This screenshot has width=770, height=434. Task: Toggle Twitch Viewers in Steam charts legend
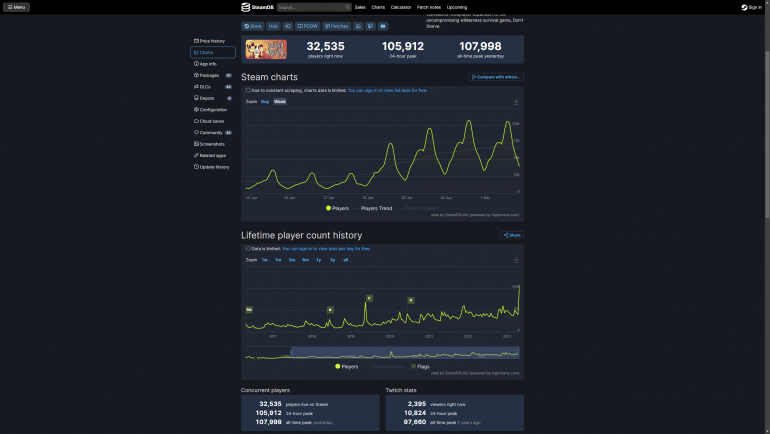click(418, 208)
